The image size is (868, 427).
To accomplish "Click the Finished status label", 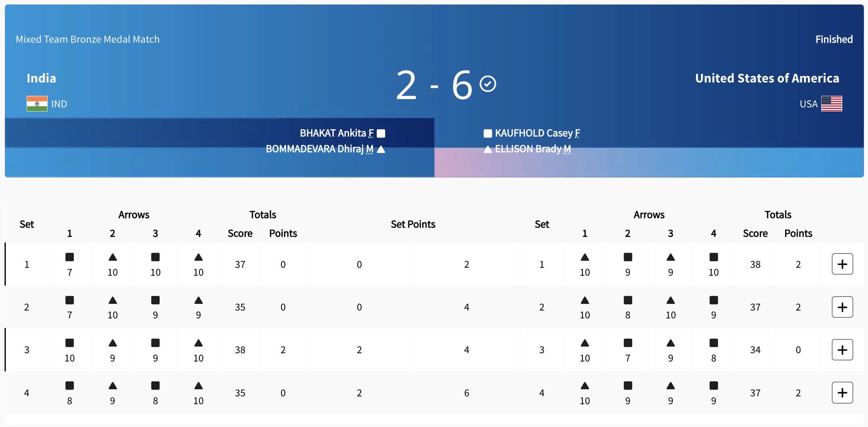I will pyautogui.click(x=834, y=39).
